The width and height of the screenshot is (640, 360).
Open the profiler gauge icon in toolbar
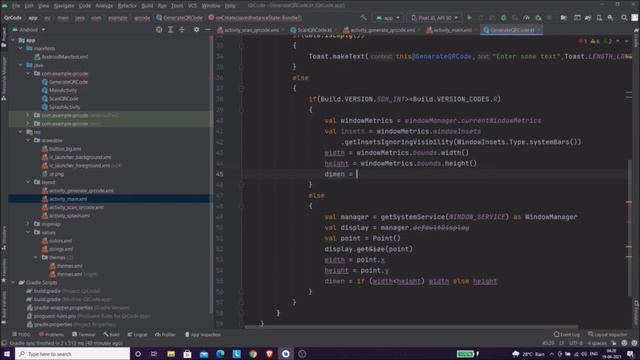tap(526, 18)
